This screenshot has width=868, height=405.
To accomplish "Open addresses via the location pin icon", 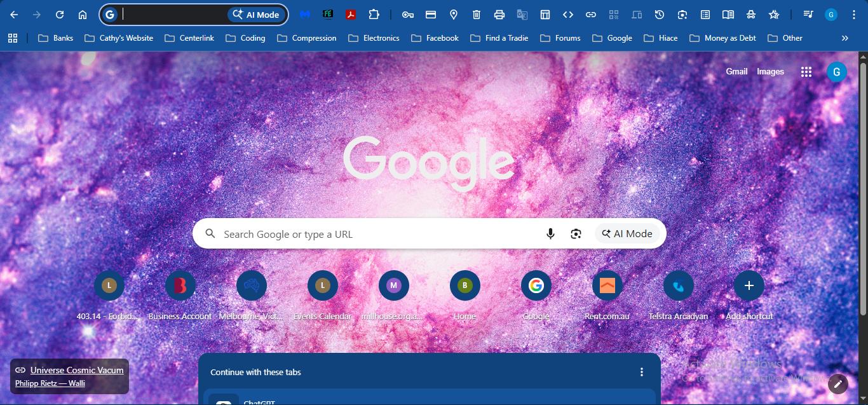I will pyautogui.click(x=454, y=15).
